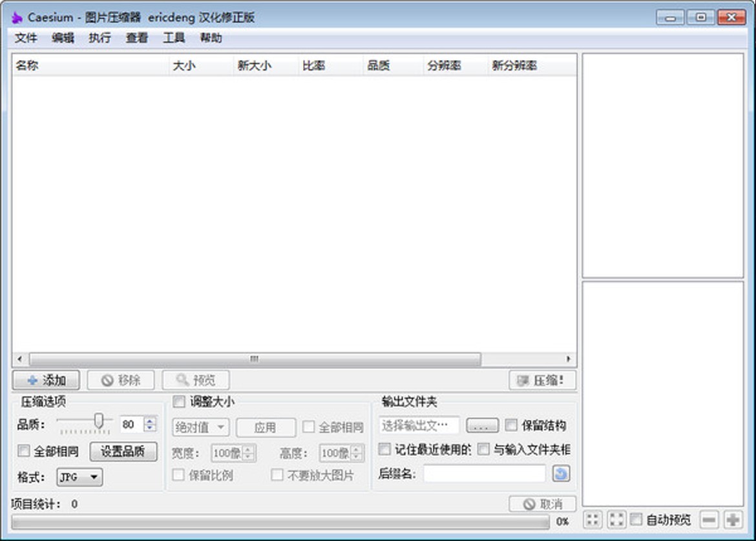Viewport: 756px width, 541px height.
Task: Open the 绝对值 resize mode dropdown
Action: click(x=200, y=427)
